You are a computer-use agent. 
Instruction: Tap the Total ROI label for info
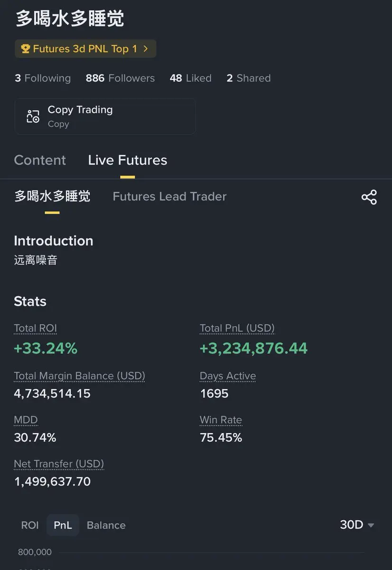click(x=35, y=328)
